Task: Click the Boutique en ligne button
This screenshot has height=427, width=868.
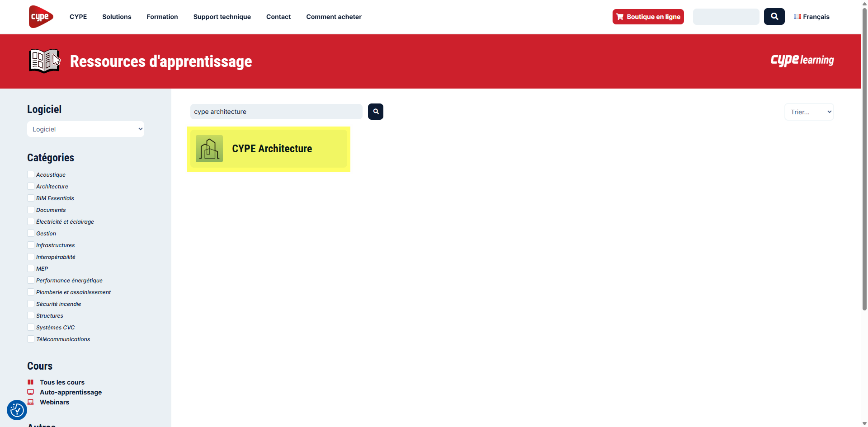Action: pyautogui.click(x=648, y=17)
